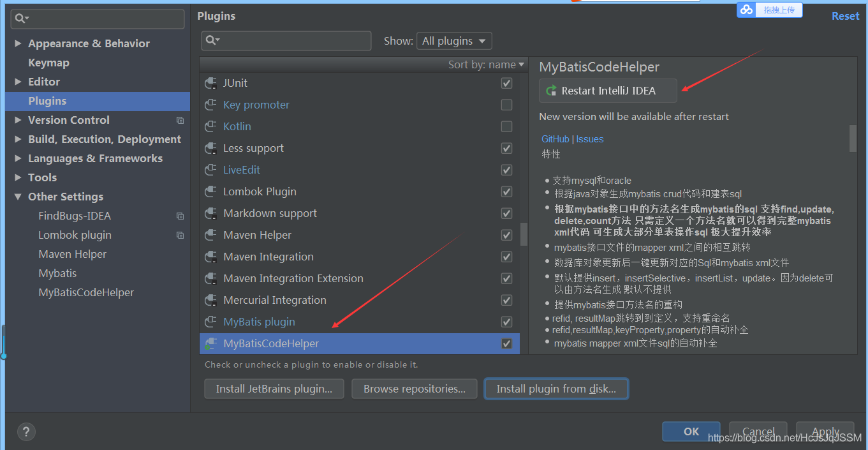Click the plugin search magnifier icon
This screenshot has width=868, height=450.
pyautogui.click(x=212, y=40)
